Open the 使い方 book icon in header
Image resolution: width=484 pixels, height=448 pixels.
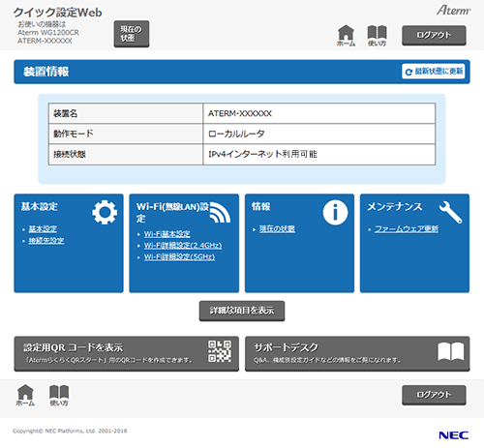(377, 36)
